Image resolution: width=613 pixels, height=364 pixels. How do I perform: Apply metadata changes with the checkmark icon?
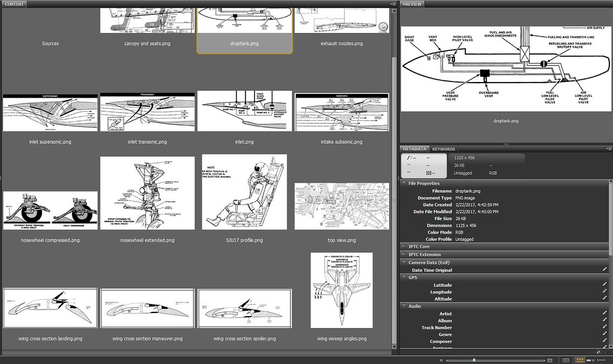[607, 352]
